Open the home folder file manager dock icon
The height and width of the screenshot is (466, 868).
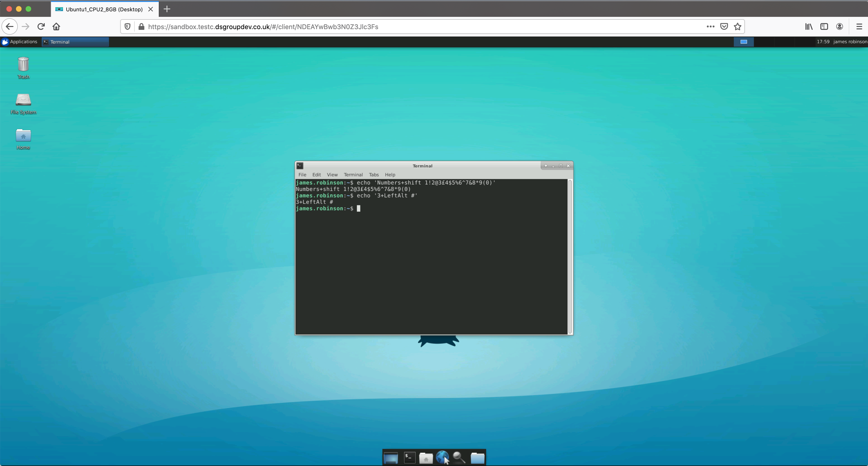[x=426, y=458]
